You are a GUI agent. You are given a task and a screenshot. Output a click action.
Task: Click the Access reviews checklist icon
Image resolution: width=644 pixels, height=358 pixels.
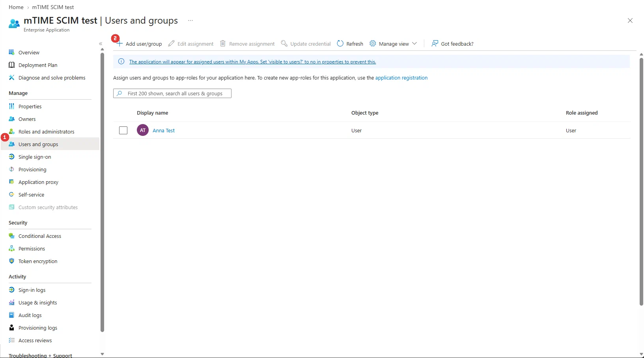coord(11,340)
